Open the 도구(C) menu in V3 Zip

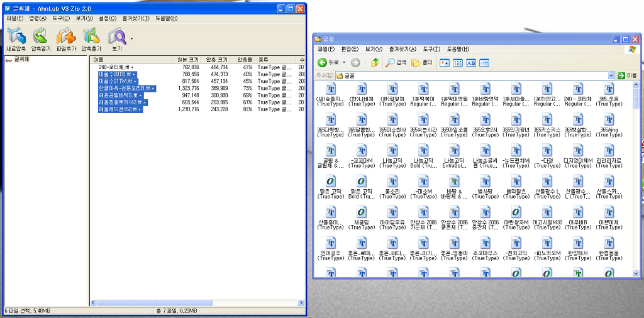pyautogui.click(x=61, y=18)
